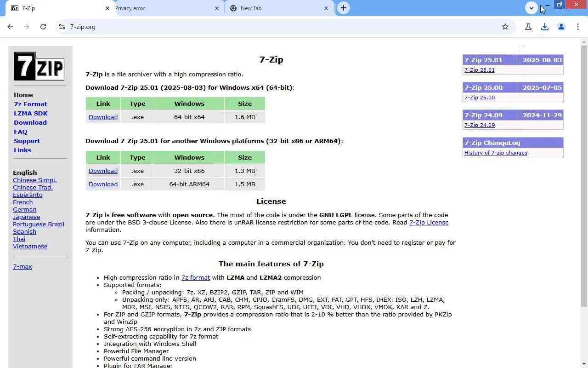Click the 7-Zip logo in sidebar
This screenshot has width=588, height=368.
(x=39, y=66)
